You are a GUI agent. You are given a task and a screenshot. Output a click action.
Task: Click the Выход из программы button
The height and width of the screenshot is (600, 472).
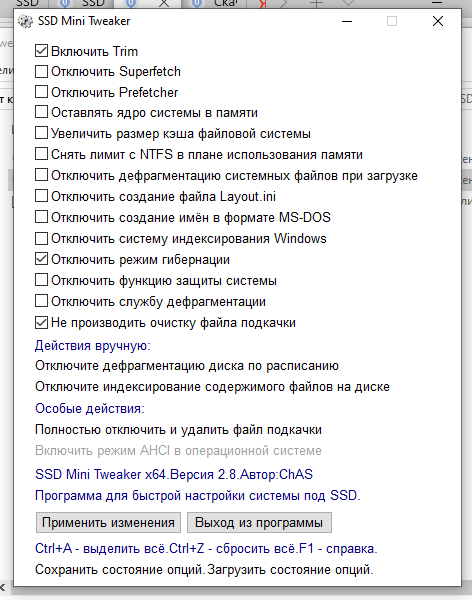point(259,523)
